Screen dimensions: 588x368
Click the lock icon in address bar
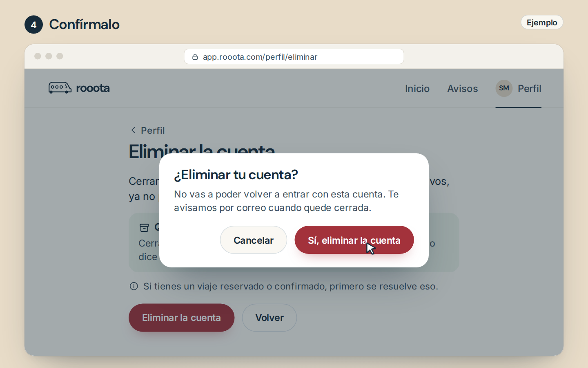click(195, 57)
